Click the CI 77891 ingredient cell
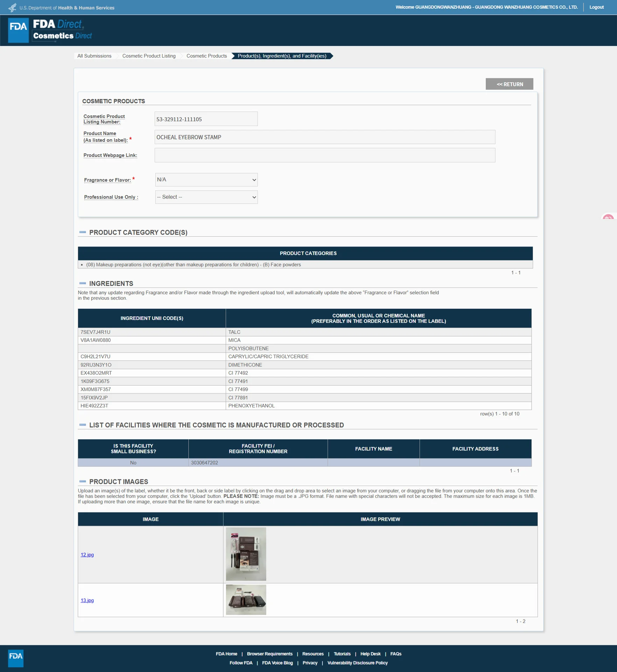617x672 pixels. (x=378, y=398)
